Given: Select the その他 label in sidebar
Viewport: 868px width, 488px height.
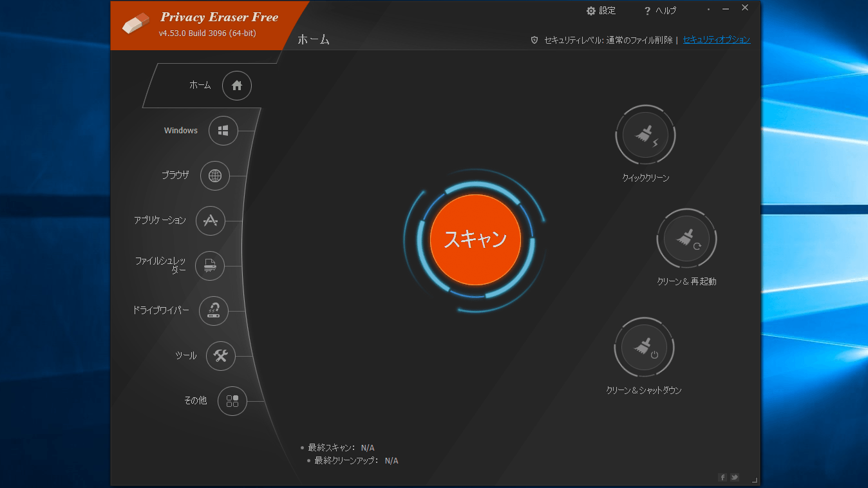Looking at the screenshot, I should 195,400.
